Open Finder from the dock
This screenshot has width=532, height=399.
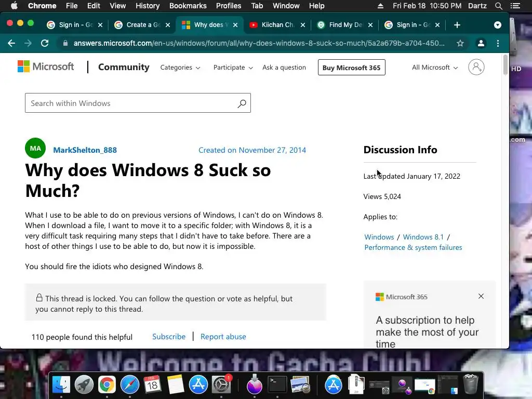click(61, 384)
